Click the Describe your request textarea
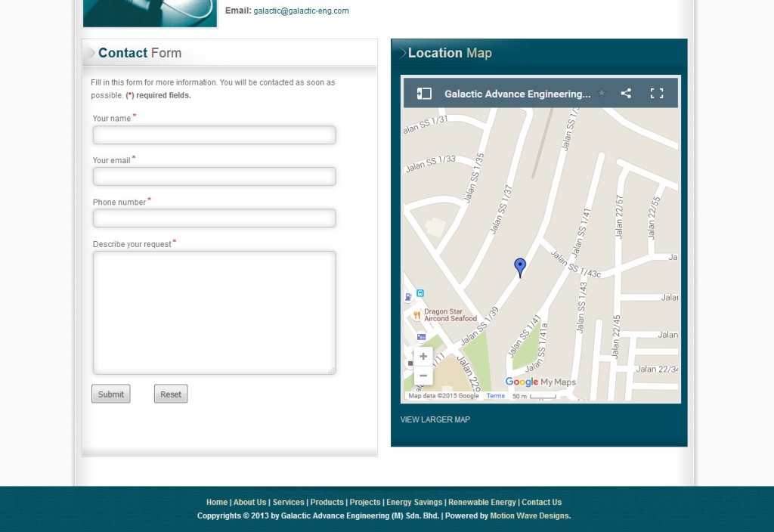Viewport: 774px width, 532px height. pyautogui.click(x=214, y=312)
